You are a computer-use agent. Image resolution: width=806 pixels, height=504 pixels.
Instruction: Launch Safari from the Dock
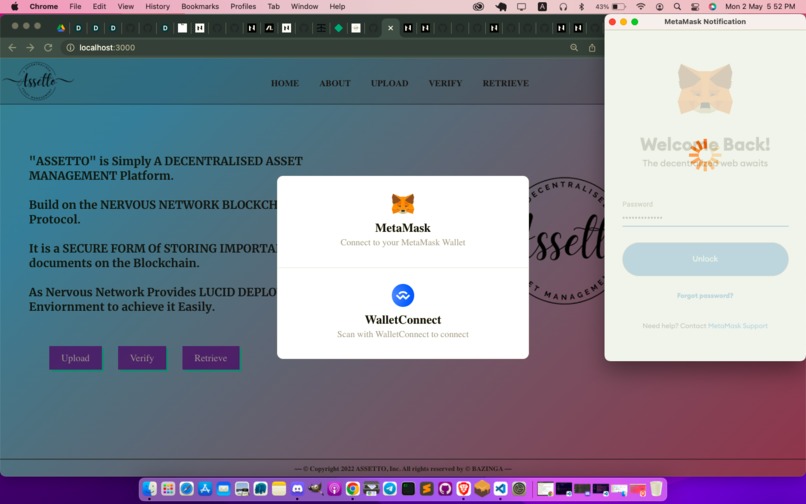click(187, 488)
